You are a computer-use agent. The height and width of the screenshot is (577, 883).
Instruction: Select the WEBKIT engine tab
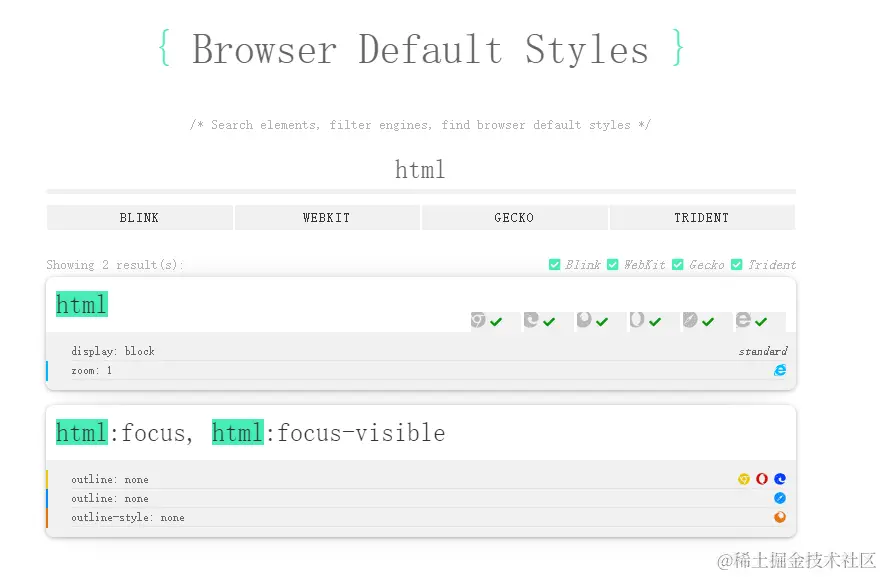pyautogui.click(x=327, y=218)
